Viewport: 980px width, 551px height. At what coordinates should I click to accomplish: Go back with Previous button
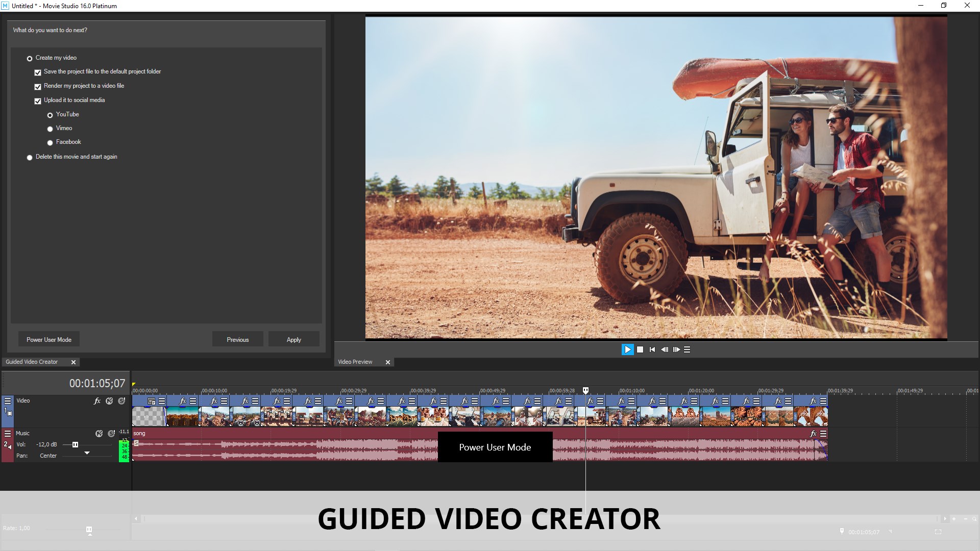point(237,339)
